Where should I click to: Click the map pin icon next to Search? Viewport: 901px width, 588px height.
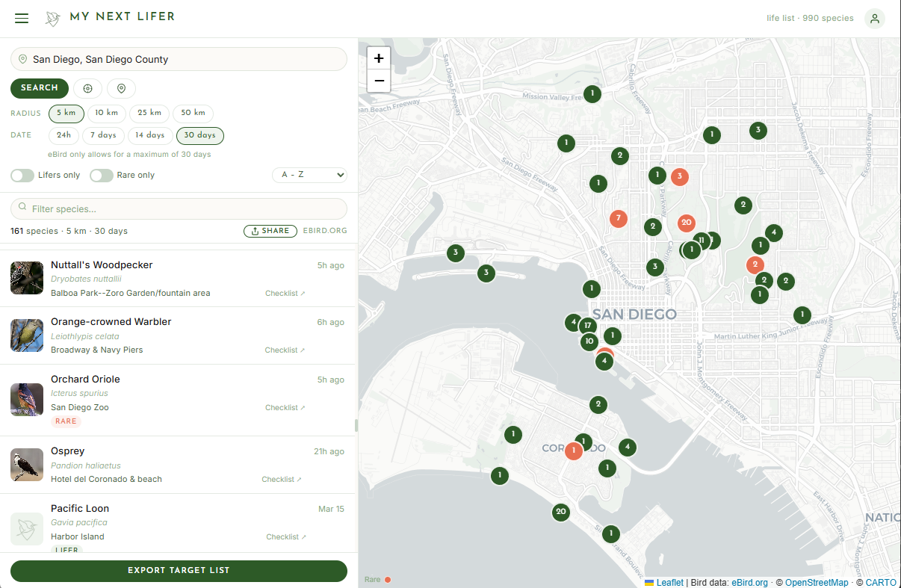(120, 88)
